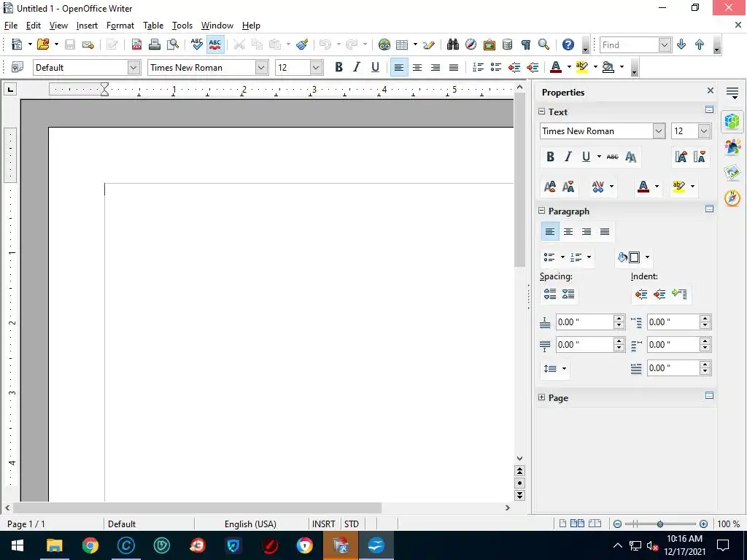Viewport: 747px width, 560px height.
Task: Click the Zoom magnifier icon
Action: (x=543, y=44)
